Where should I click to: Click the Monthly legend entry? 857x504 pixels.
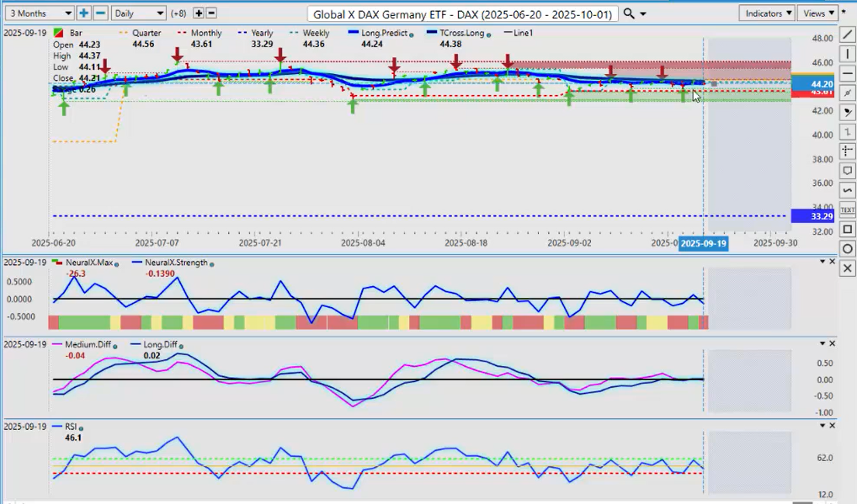[200, 33]
